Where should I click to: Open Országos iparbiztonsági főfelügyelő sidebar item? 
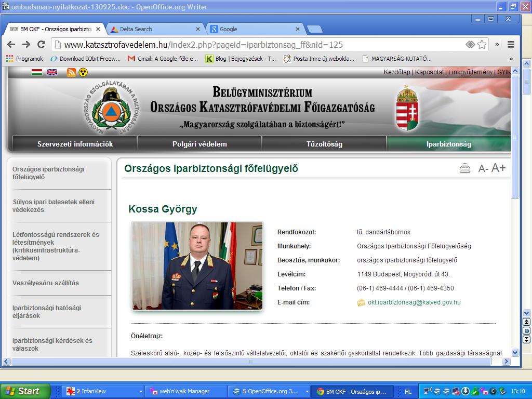48,173
